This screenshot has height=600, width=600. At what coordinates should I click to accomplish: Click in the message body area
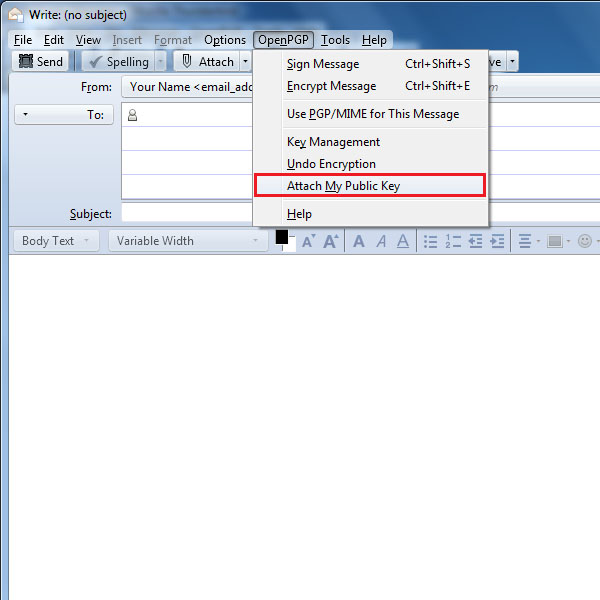304,427
